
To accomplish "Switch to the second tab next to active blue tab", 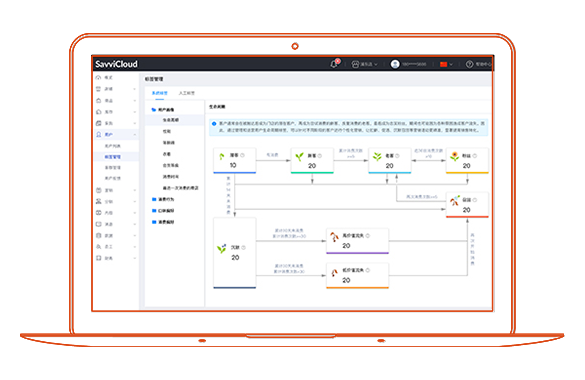I will [187, 93].
